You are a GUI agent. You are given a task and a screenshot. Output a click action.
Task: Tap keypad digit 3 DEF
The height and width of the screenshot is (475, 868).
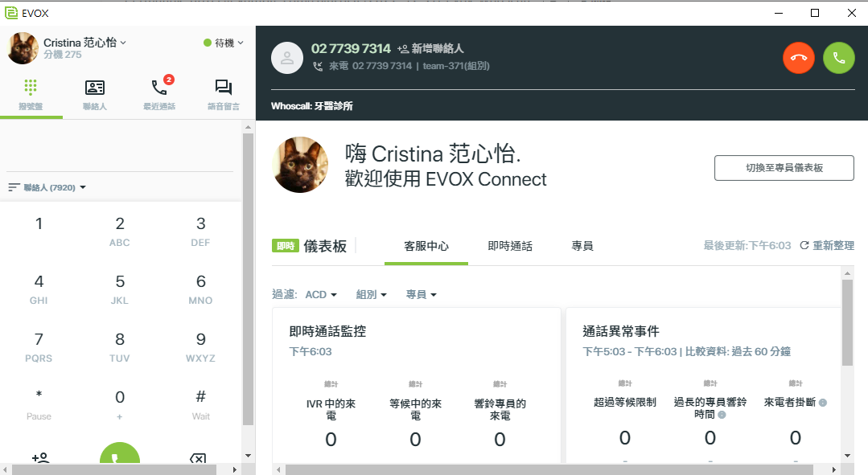(x=200, y=231)
